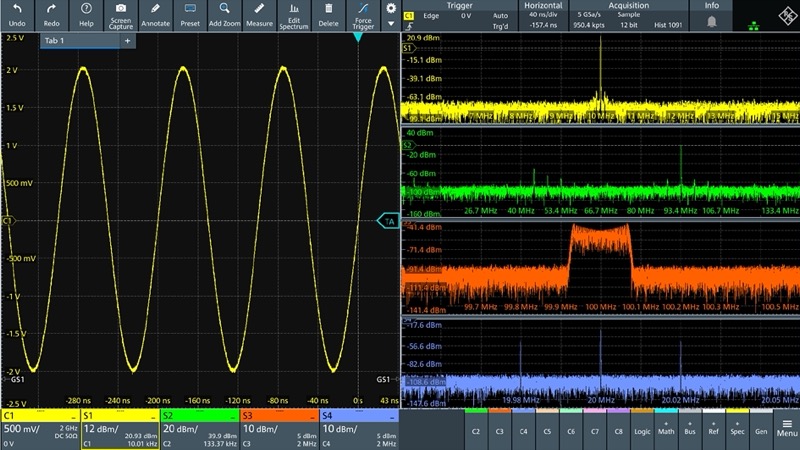Click the Undo icon
The width and height of the screenshot is (800, 450).
17,14
